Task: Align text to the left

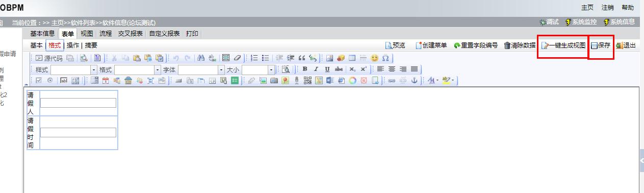Action: point(380,69)
